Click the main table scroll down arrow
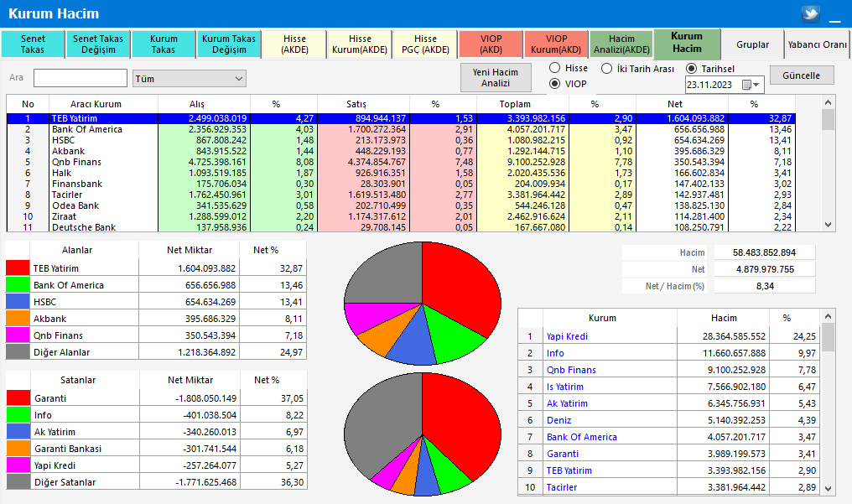The image size is (852, 504). (x=828, y=224)
